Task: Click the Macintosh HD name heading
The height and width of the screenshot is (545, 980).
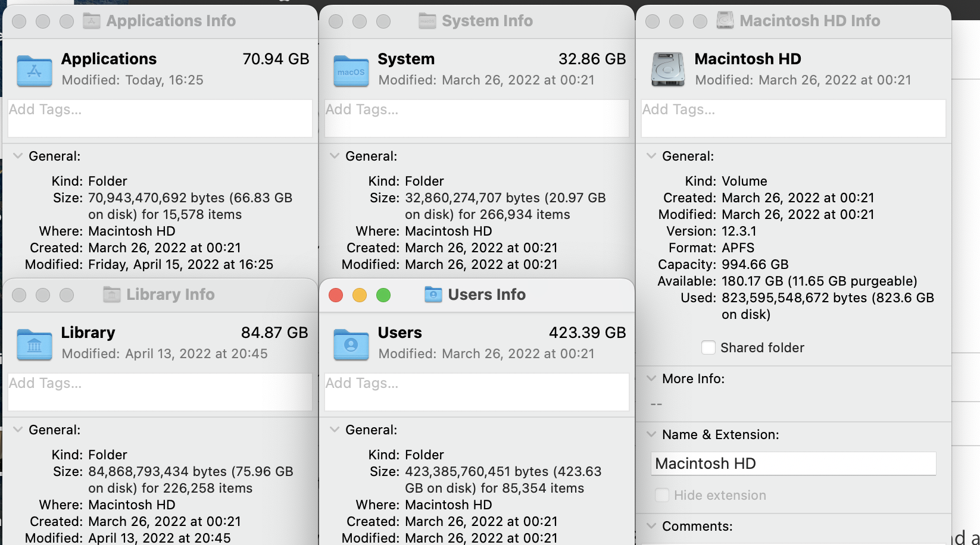Action: [748, 59]
